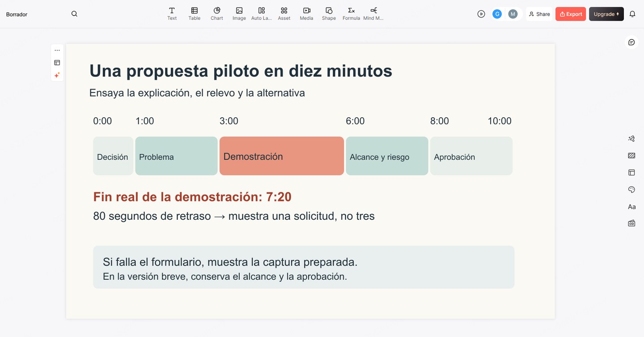Open the animation panel icon in right sidebar
Screen dimensions: 644x337
631,139
